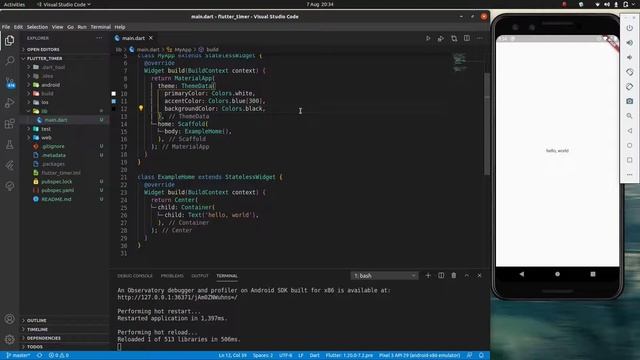Click the split editor icon in editor toolbar

(x=467, y=38)
